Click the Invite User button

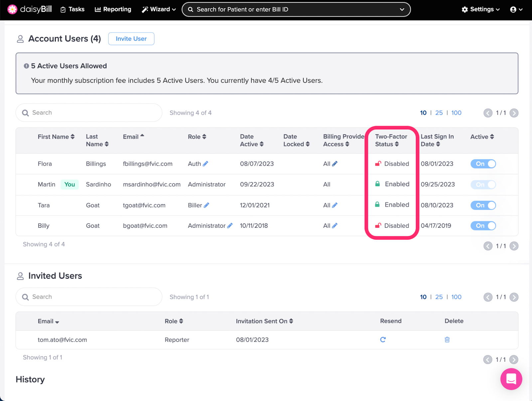click(131, 39)
